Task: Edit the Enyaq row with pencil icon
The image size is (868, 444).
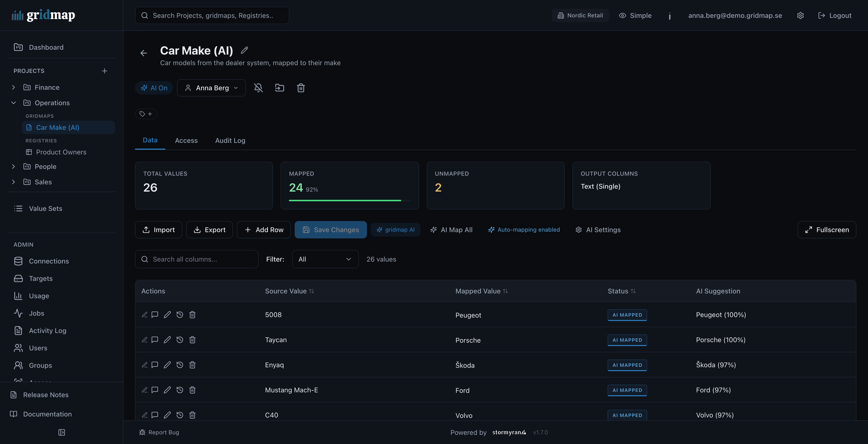Action: tap(167, 365)
